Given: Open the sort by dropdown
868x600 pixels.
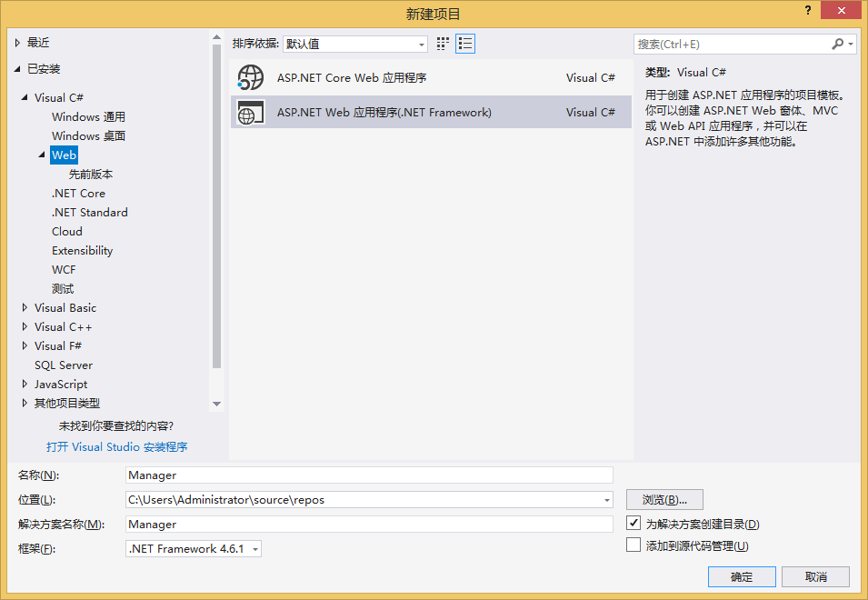Looking at the screenshot, I should pyautogui.click(x=354, y=44).
